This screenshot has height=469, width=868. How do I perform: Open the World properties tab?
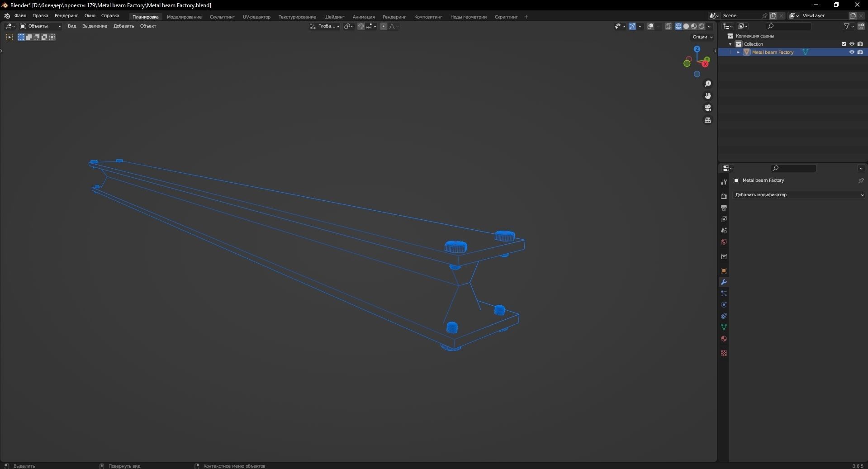(724, 242)
